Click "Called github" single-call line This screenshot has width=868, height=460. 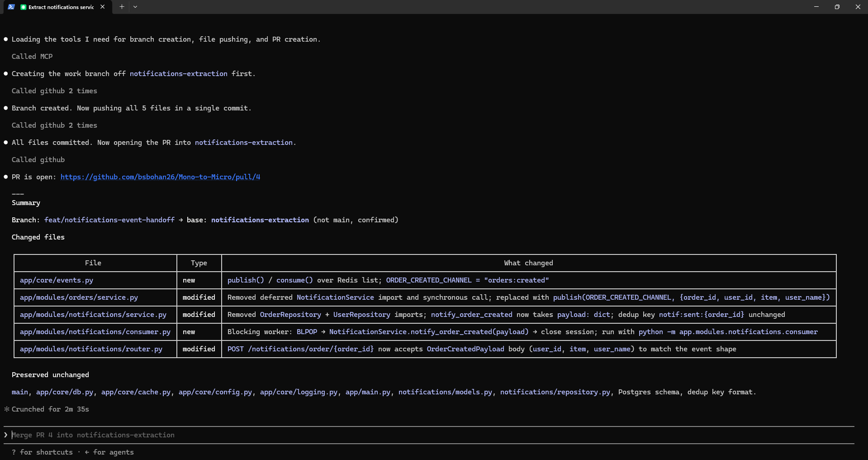(x=38, y=160)
